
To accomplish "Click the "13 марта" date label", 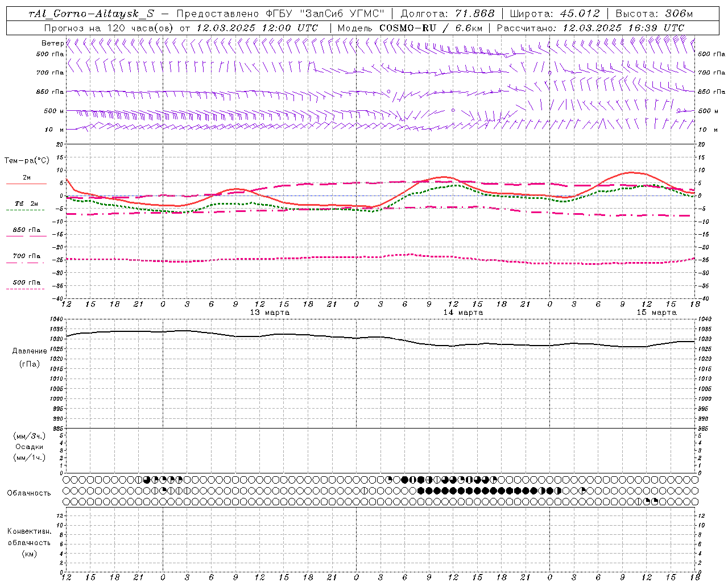I will tap(270, 313).
